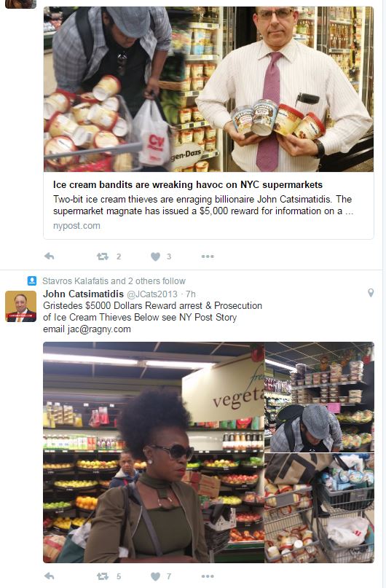386x588 pixels.
Task: Reply to John Catsimatidis's Gristedes reward tweet
Action: tap(49, 576)
